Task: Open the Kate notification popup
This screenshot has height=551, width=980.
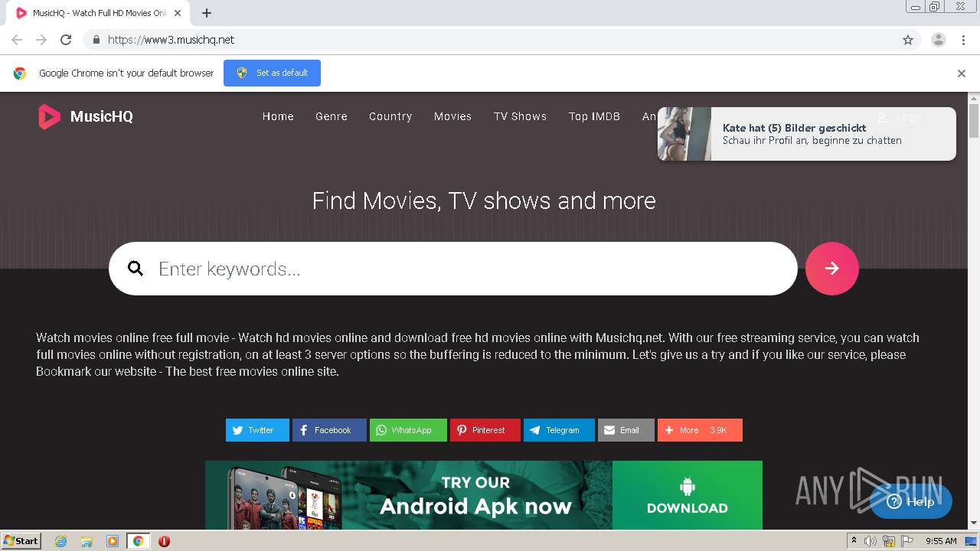Action: [x=807, y=134]
